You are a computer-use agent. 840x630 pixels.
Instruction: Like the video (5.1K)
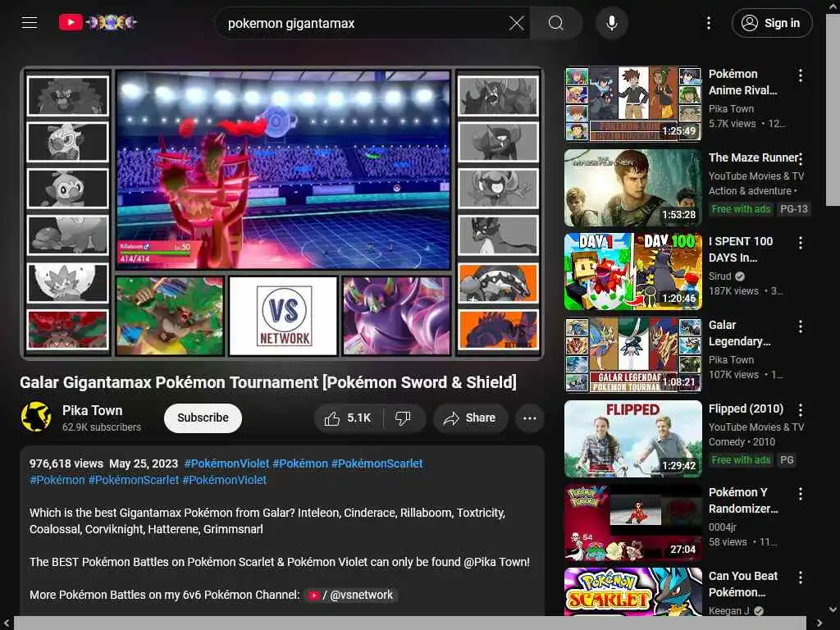click(348, 418)
